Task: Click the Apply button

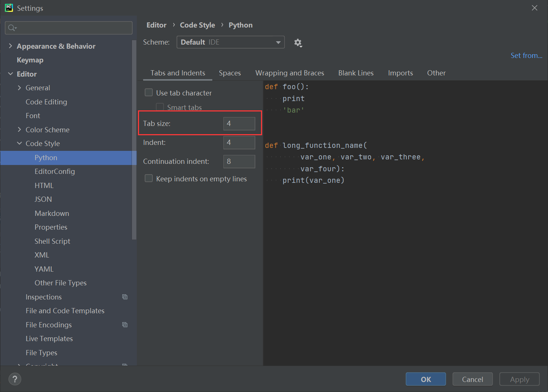Action: tap(519, 379)
